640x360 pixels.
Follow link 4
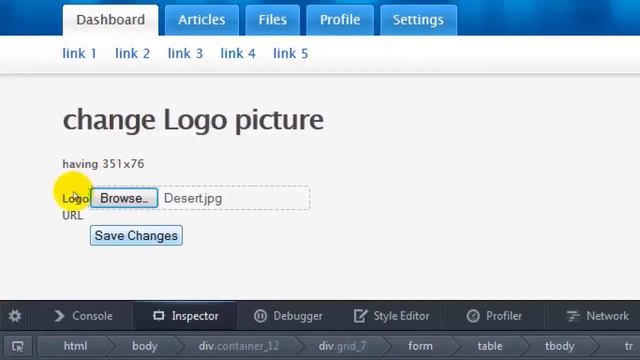[x=238, y=53]
